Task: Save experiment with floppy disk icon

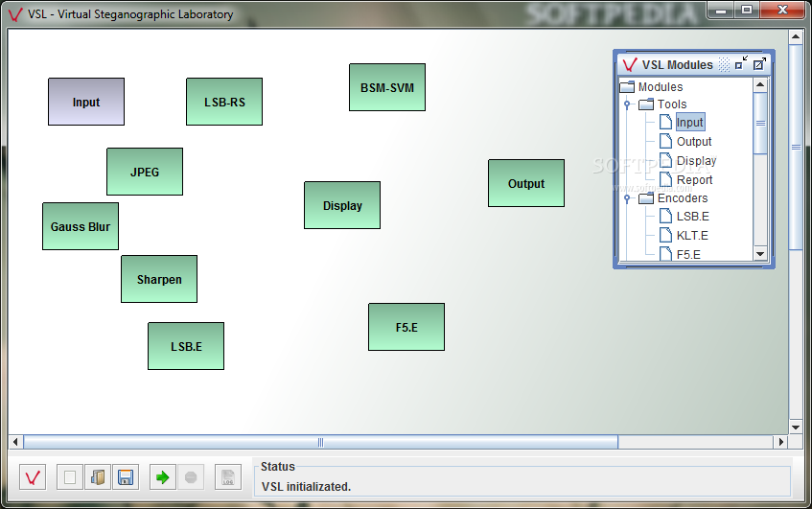Action: pyautogui.click(x=126, y=477)
